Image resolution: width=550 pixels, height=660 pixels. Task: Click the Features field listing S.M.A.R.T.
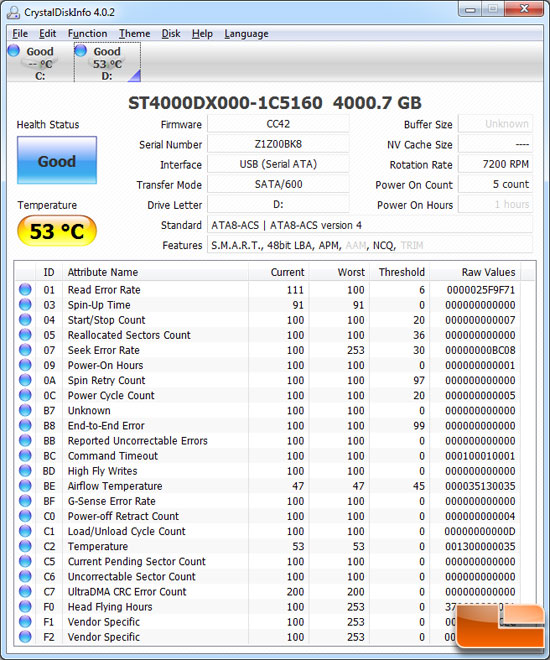click(370, 245)
